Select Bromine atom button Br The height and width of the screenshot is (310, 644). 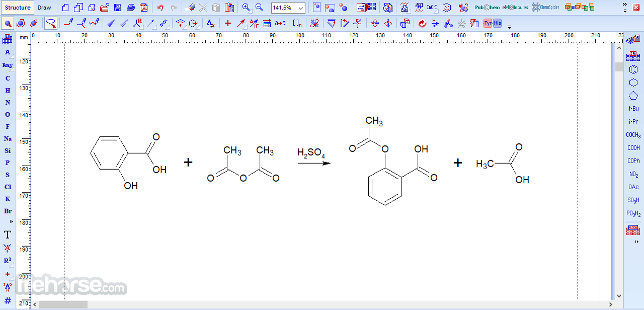tap(8, 211)
